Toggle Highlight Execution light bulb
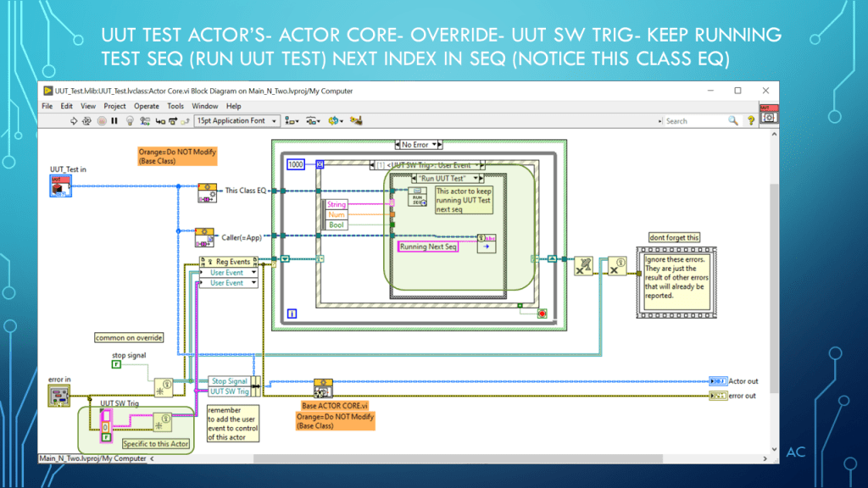This screenshot has width=868, height=488. pyautogui.click(x=129, y=121)
